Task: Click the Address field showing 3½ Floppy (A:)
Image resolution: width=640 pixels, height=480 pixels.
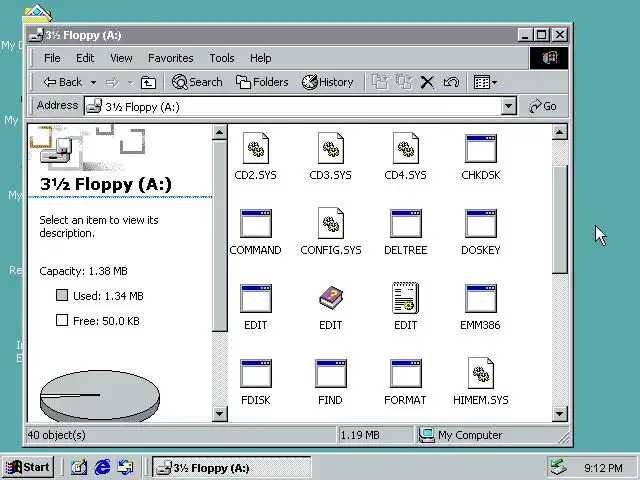Action: pos(293,107)
